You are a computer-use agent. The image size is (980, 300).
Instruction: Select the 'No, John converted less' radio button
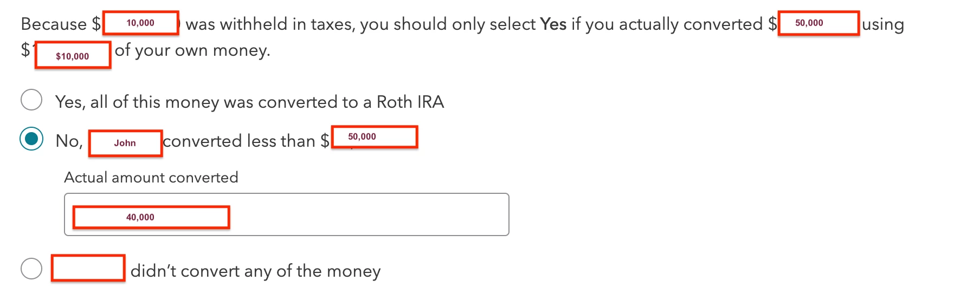pyautogui.click(x=31, y=139)
